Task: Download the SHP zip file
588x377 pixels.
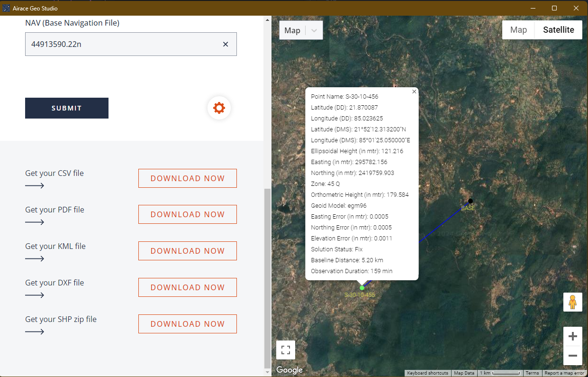Action: coord(187,324)
